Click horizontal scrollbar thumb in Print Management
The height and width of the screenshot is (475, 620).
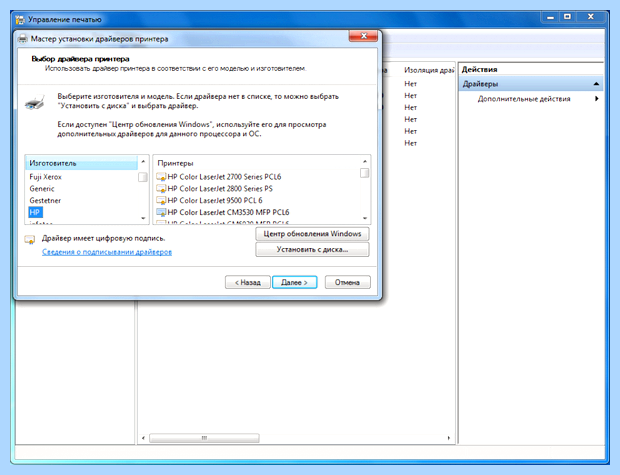pos(204,438)
